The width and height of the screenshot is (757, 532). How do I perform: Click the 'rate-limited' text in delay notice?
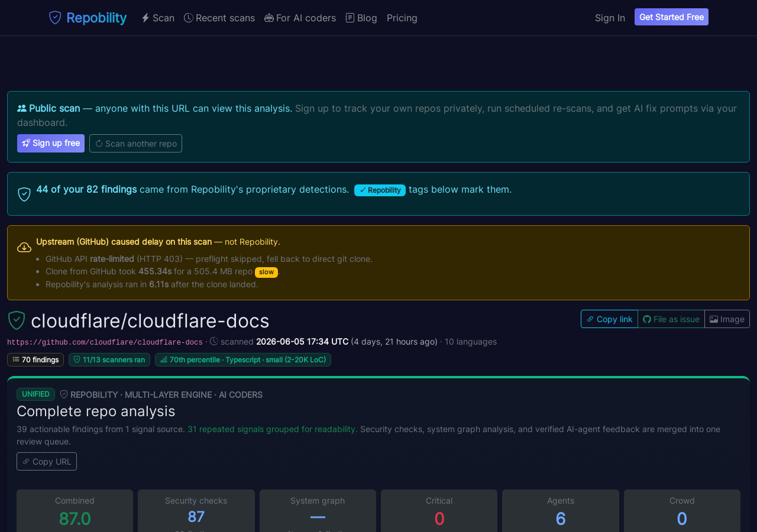pyautogui.click(x=112, y=259)
